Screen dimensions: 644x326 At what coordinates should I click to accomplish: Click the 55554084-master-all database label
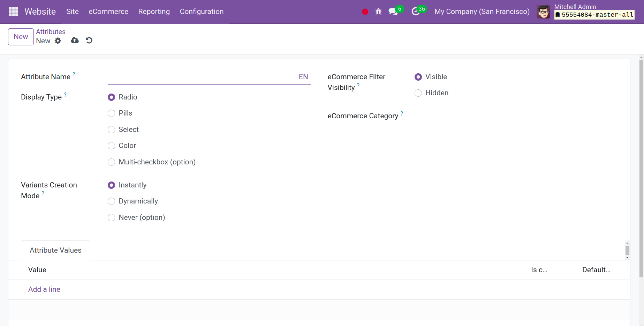pyautogui.click(x=594, y=15)
